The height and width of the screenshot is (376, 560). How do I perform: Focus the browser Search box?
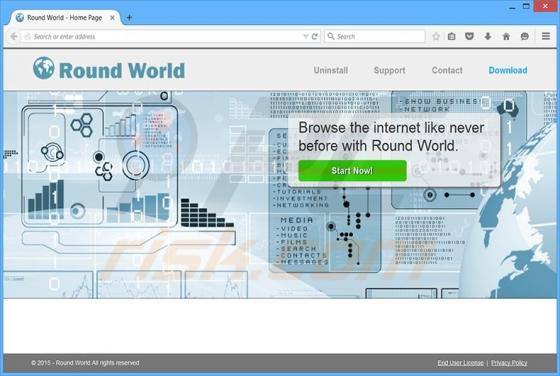pyautogui.click(x=375, y=36)
